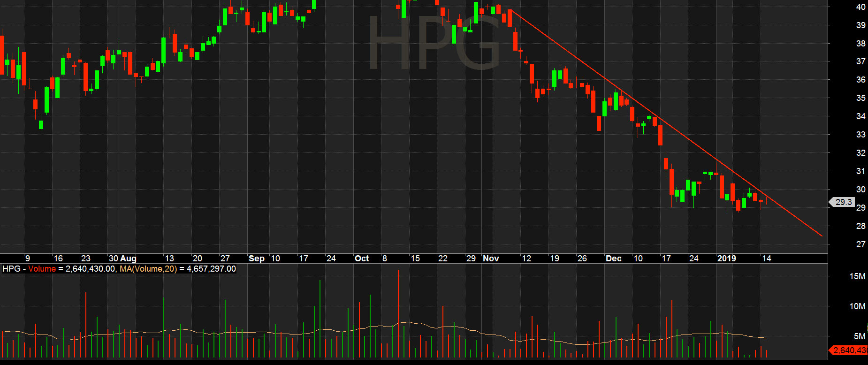Click the Sep month label on date axis
Image resolution: width=868 pixels, height=365 pixels.
tap(256, 259)
